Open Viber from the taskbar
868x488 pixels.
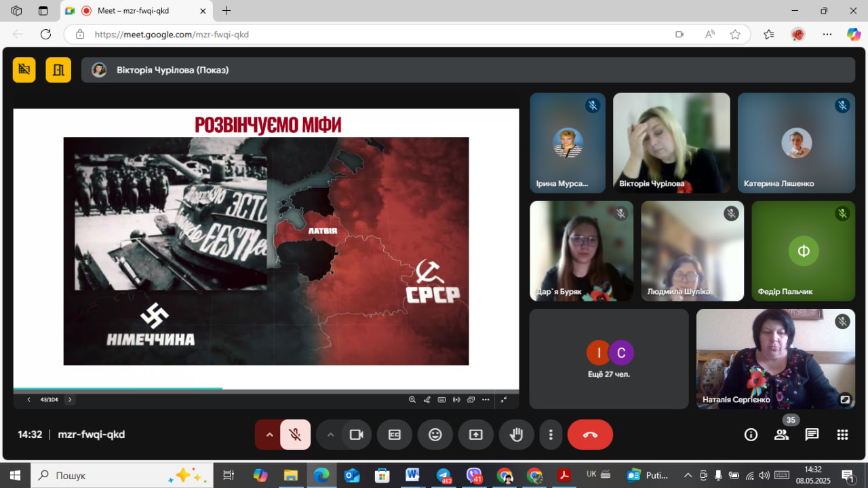(474, 475)
